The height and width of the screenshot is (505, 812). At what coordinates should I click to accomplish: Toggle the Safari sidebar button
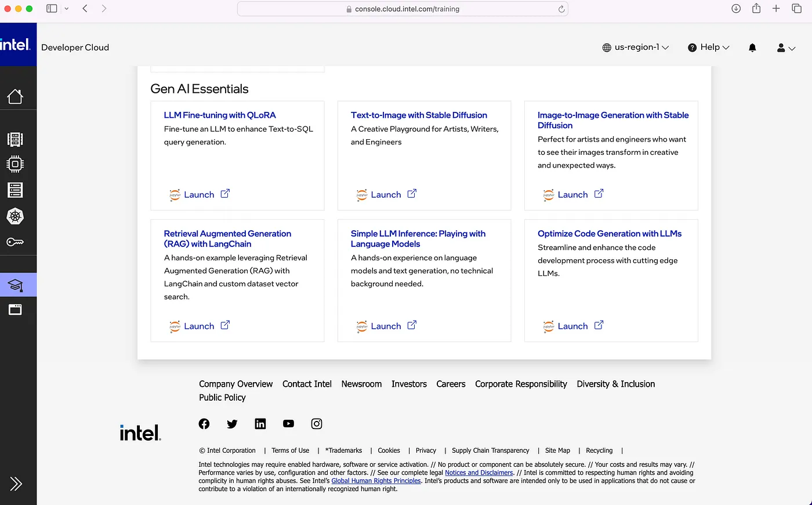(52, 9)
